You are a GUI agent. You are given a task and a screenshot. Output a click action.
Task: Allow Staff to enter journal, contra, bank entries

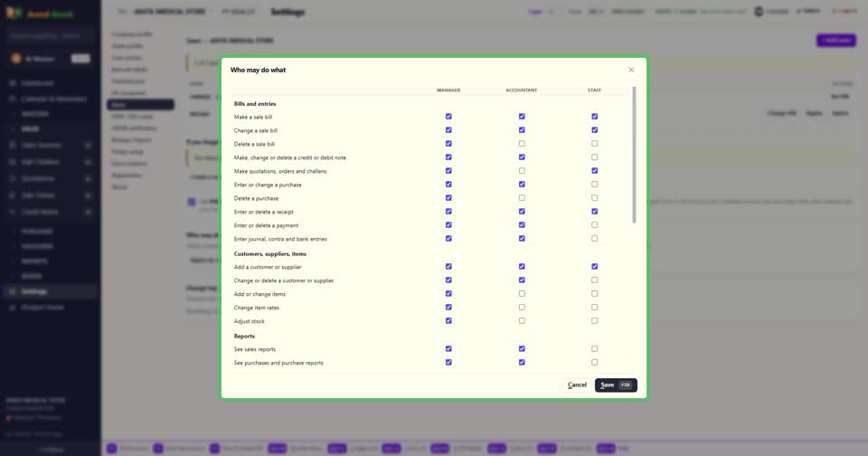[595, 239]
